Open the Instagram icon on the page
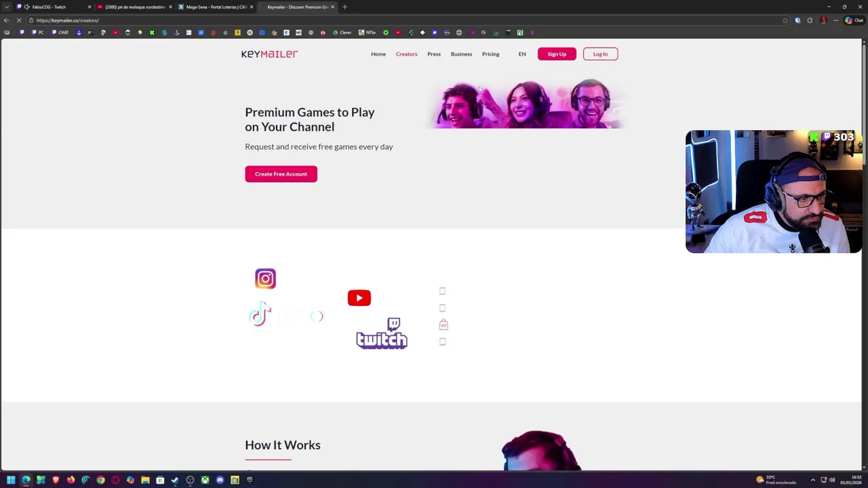The width and height of the screenshot is (868, 488). click(265, 279)
